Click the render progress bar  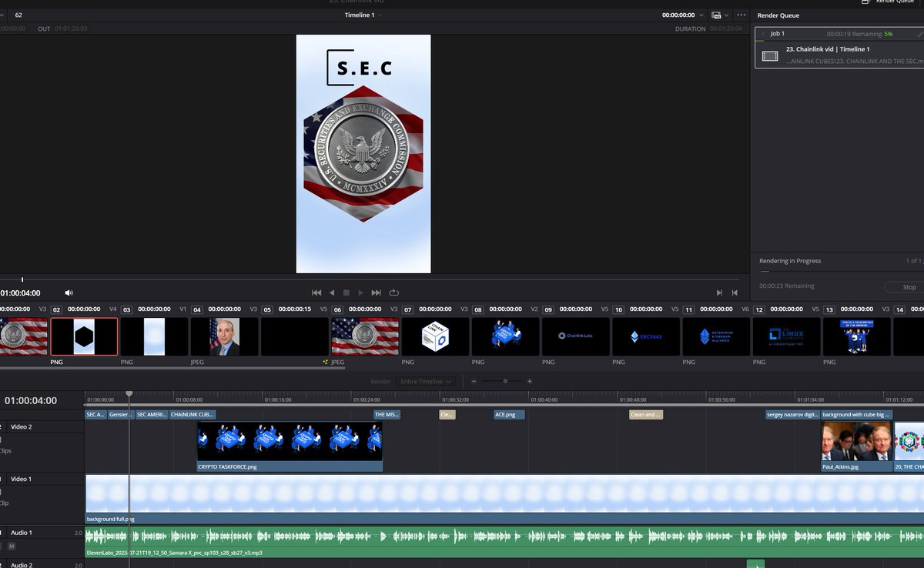pyautogui.click(x=842, y=272)
